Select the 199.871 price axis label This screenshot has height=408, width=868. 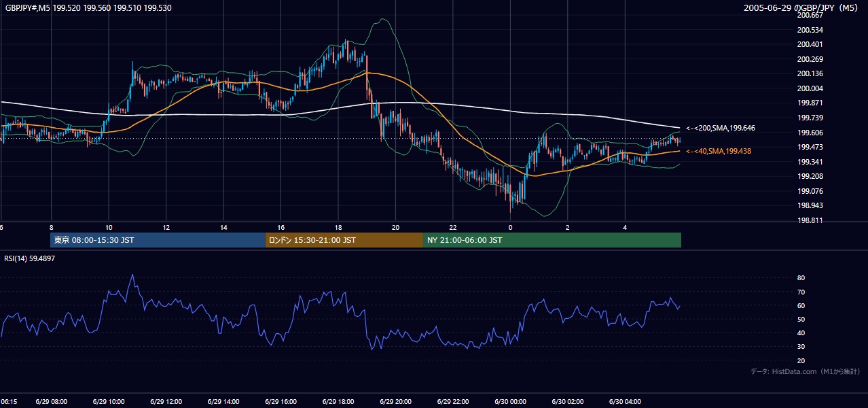[809, 103]
